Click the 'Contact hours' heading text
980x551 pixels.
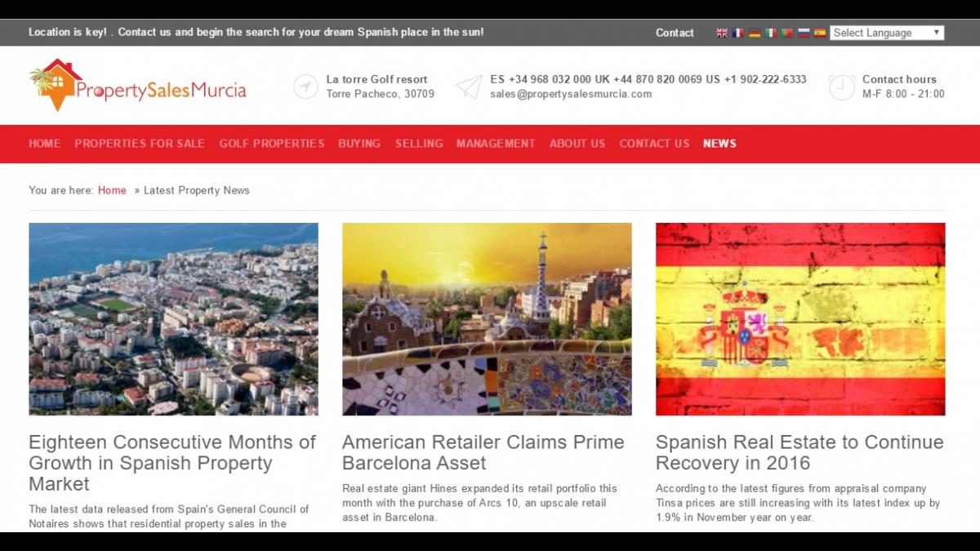click(899, 79)
